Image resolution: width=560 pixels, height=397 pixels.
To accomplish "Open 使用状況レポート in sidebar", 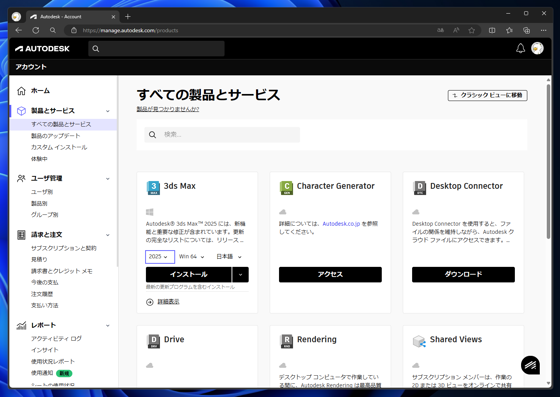I will [x=52, y=361].
